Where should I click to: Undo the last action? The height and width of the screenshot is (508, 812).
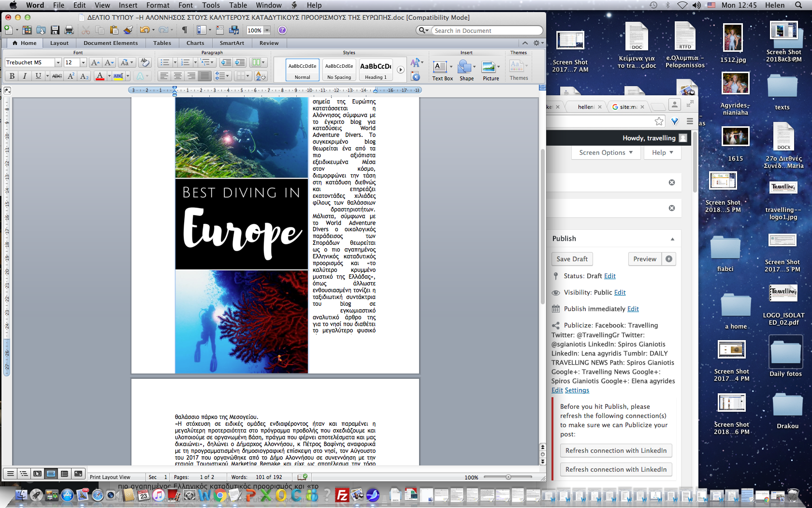pyautogui.click(x=144, y=30)
